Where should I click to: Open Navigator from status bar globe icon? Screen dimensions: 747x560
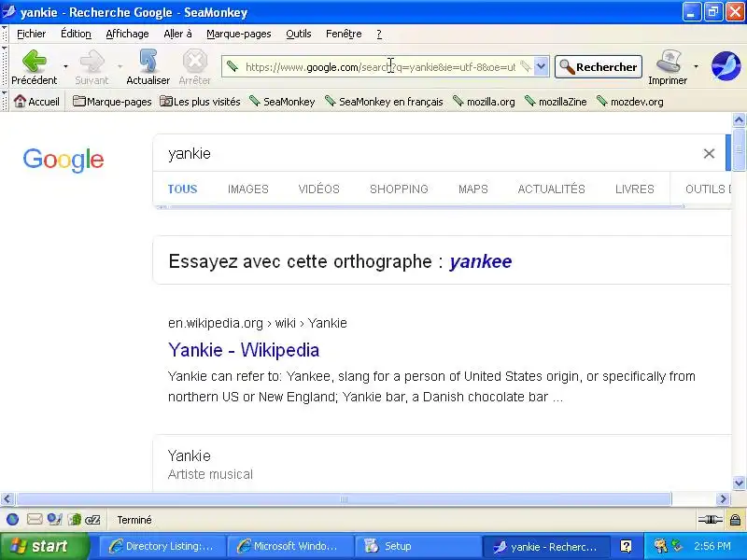pos(13,520)
